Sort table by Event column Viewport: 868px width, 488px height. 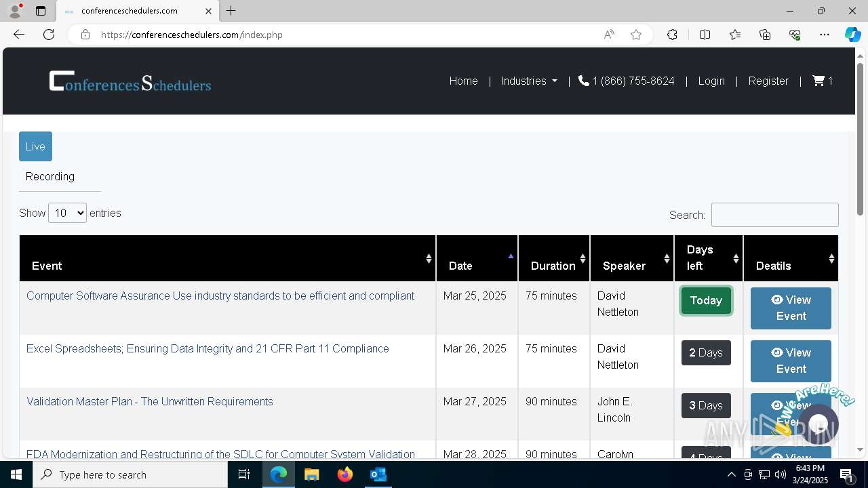click(227, 258)
